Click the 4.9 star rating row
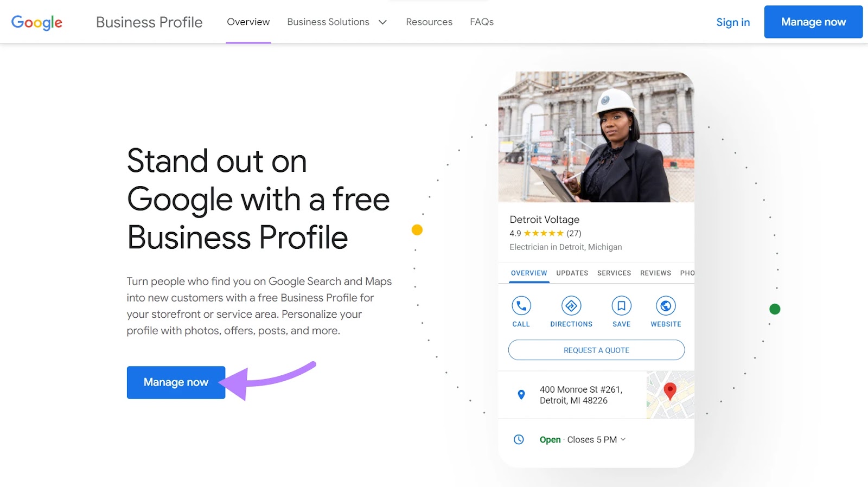Screen dimensions: 868x487 [x=544, y=233]
